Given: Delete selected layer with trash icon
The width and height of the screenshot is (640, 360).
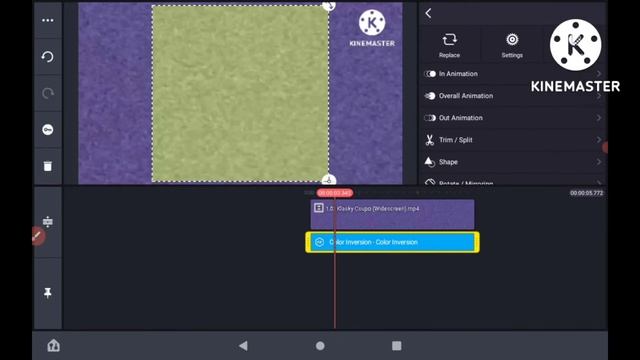Looking at the screenshot, I should [x=48, y=166].
